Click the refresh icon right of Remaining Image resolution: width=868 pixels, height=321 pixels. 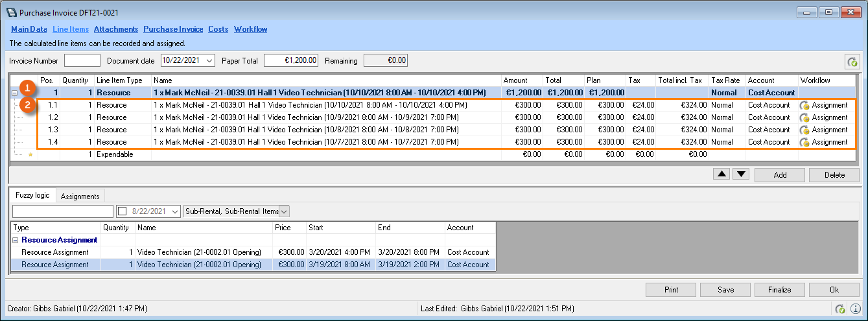pyautogui.click(x=852, y=62)
